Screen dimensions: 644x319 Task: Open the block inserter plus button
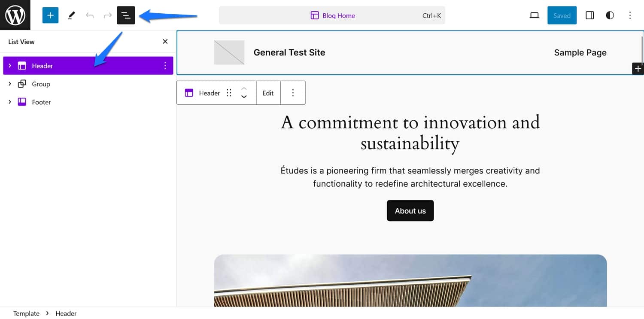[x=50, y=15]
